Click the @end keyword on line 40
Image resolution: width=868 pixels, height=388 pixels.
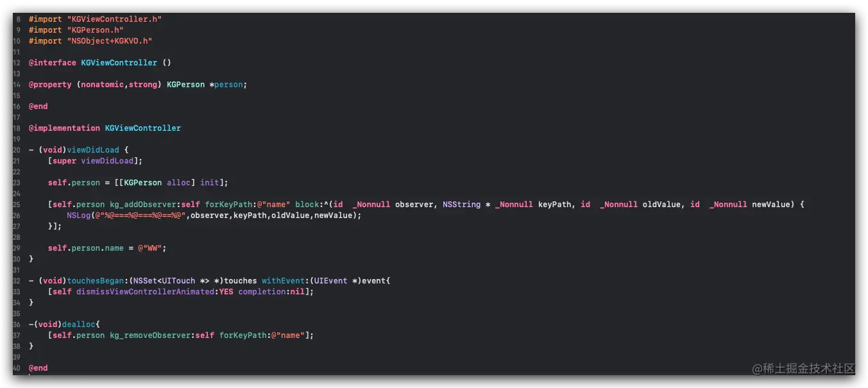[38, 368]
